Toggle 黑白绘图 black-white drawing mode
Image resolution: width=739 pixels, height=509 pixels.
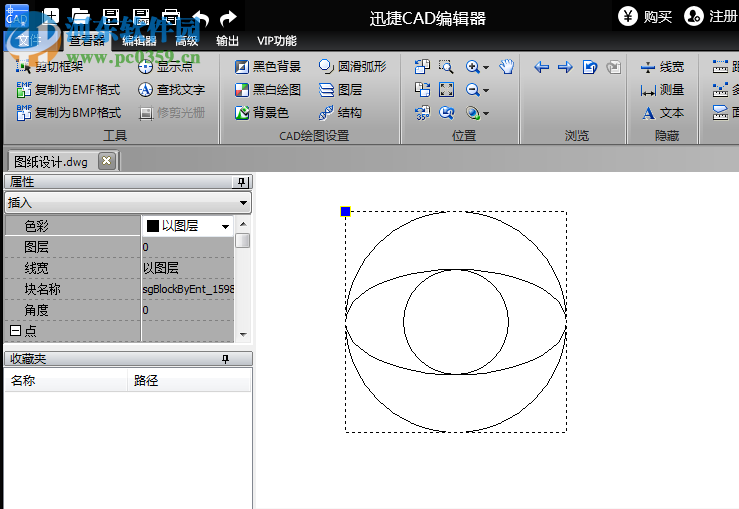click(x=267, y=90)
